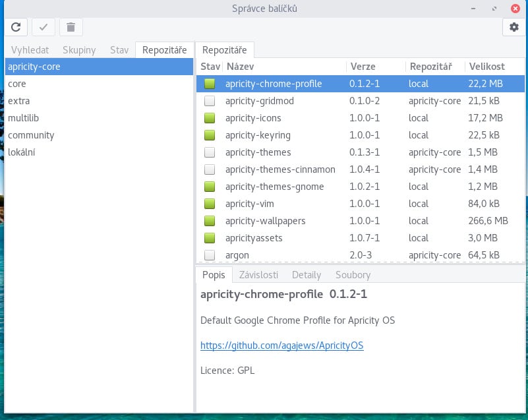Sort by Velikost column header
The height and width of the screenshot is (420, 528).
[495, 67]
